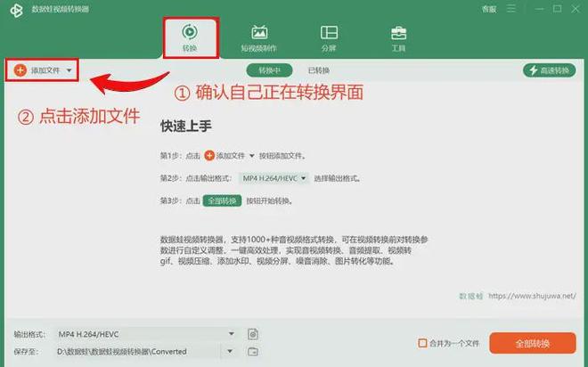Image resolution: width=588 pixels, height=367 pixels.
Task: Click the green 全部转换 sample in step 3
Action: [222, 201]
